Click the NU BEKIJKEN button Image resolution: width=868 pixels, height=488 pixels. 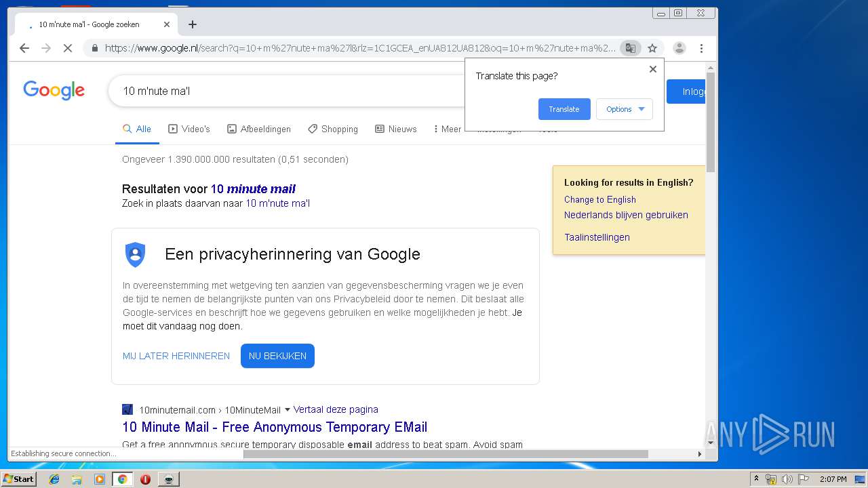pyautogui.click(x=277, y=356)
